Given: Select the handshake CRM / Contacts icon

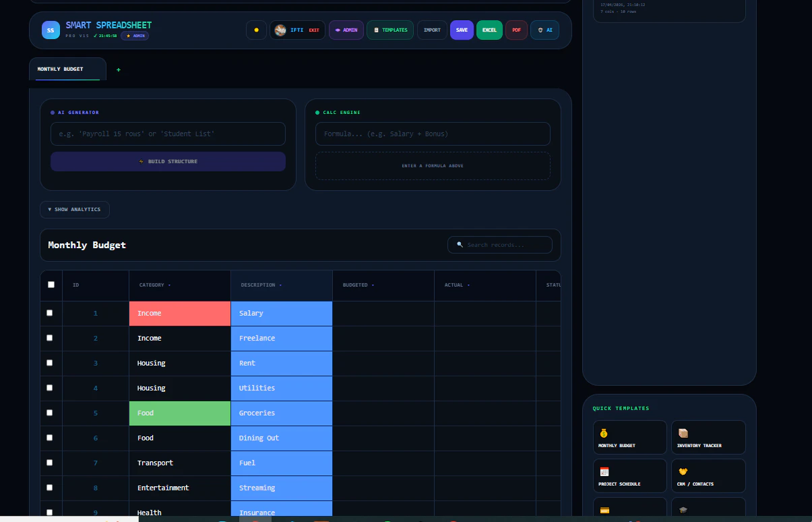Looking at the screenshot, I should point(683,471).
